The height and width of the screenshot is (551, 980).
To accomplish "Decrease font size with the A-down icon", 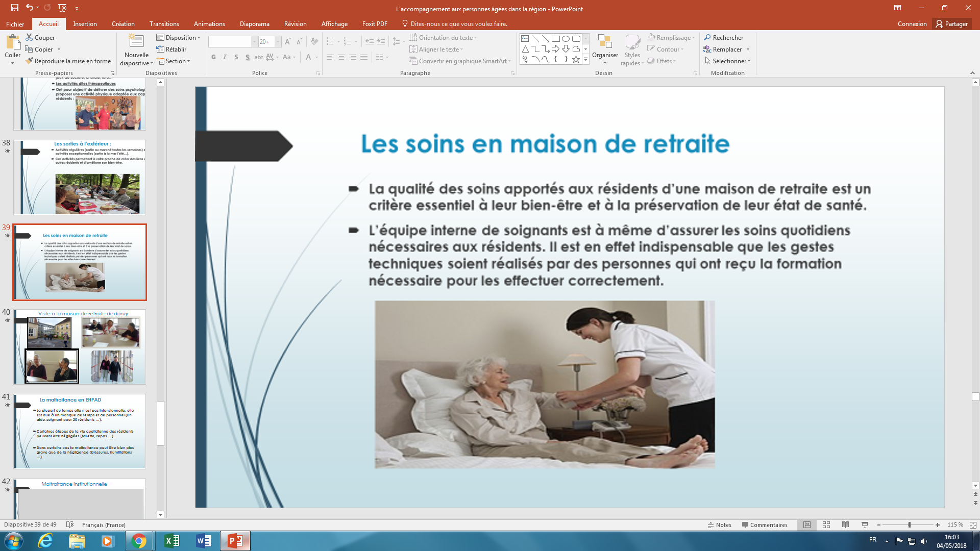I will point(299,42).
